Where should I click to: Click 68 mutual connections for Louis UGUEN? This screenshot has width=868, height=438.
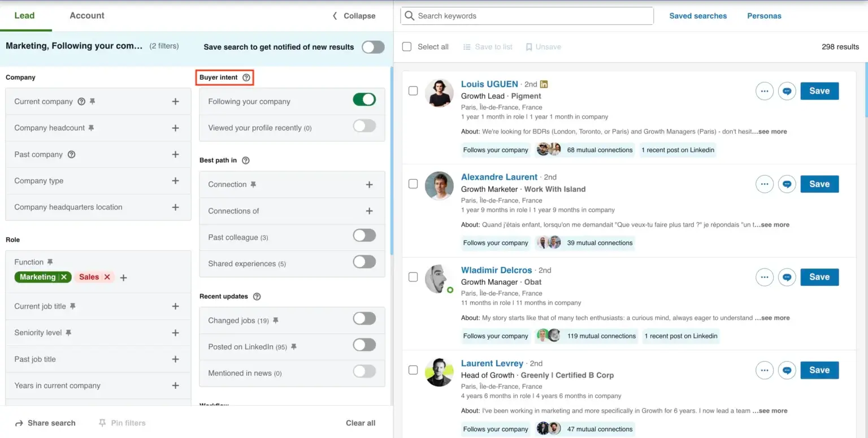600,150
